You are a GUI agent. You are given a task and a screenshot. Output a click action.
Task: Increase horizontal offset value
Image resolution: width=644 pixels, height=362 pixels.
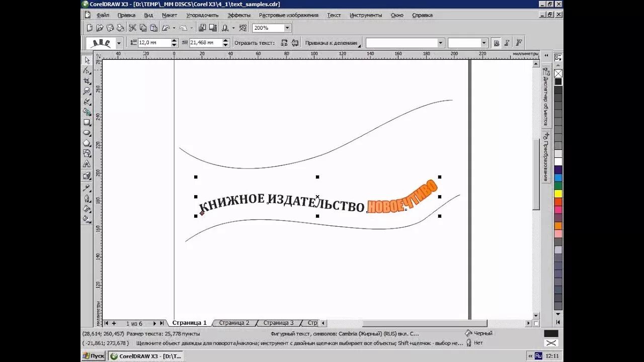coord(225,41)
